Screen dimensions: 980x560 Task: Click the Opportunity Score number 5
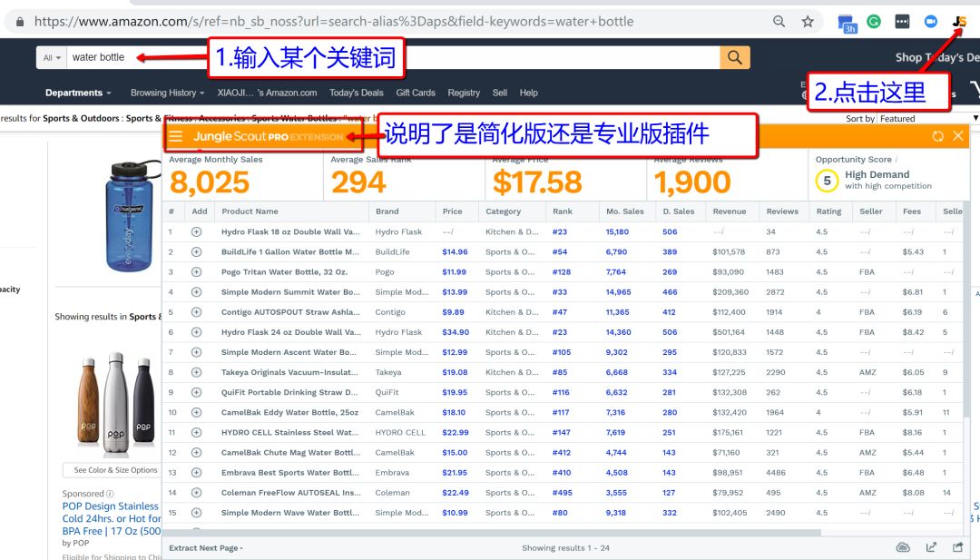click(x=827, y=182)
